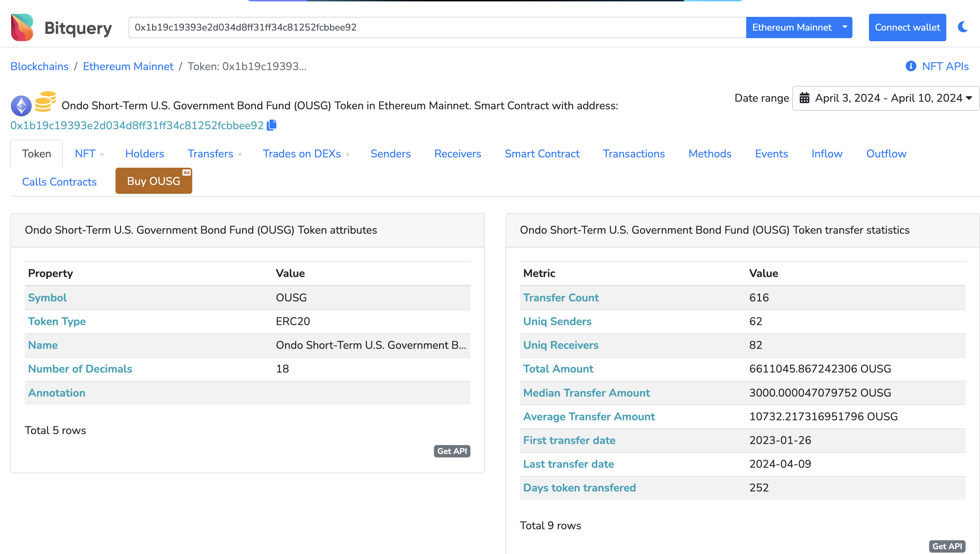Click the value 6611045.867242306 OUSG

point(820,369)
